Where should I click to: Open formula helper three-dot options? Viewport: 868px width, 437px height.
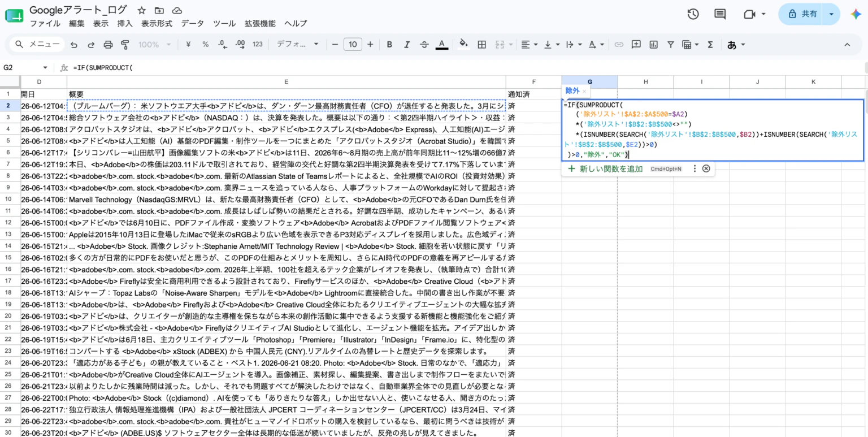click(695, 168)
